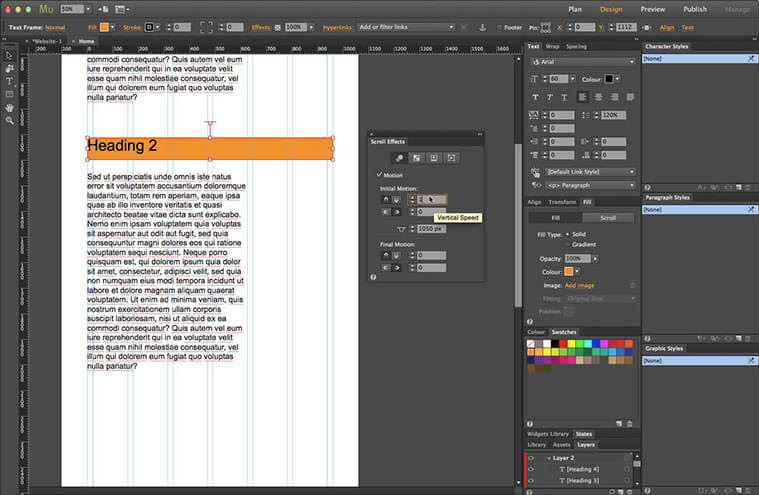
Task: Open the Opacity tab icon in Scroll Effects
Action: pos(416,158)
